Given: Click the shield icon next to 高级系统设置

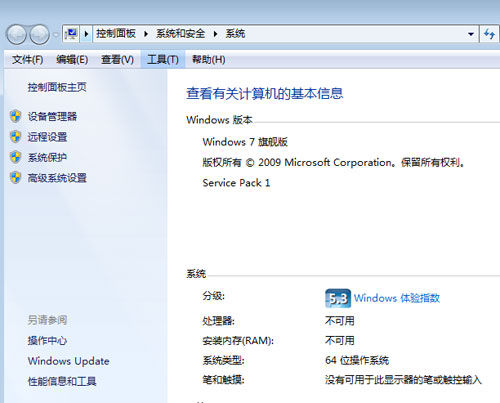Looking at the screenshot, I should 15,178.
